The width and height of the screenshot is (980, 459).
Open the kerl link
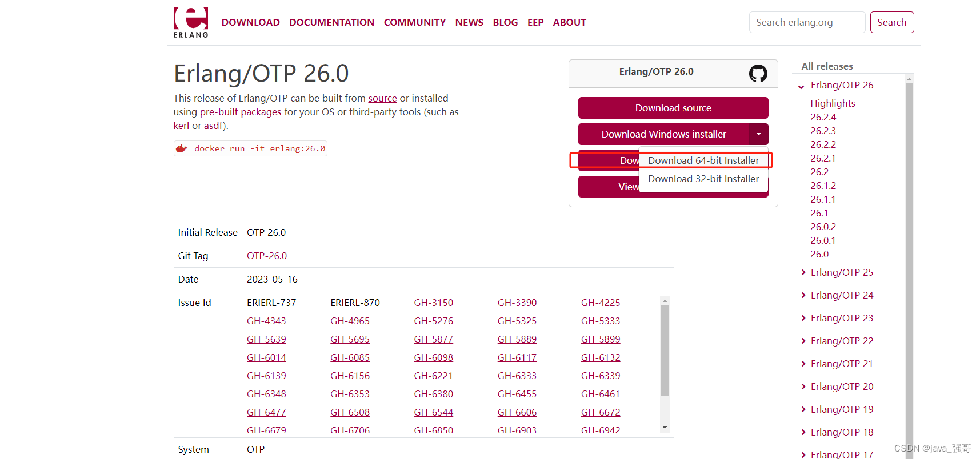click(x=181, y=126)
